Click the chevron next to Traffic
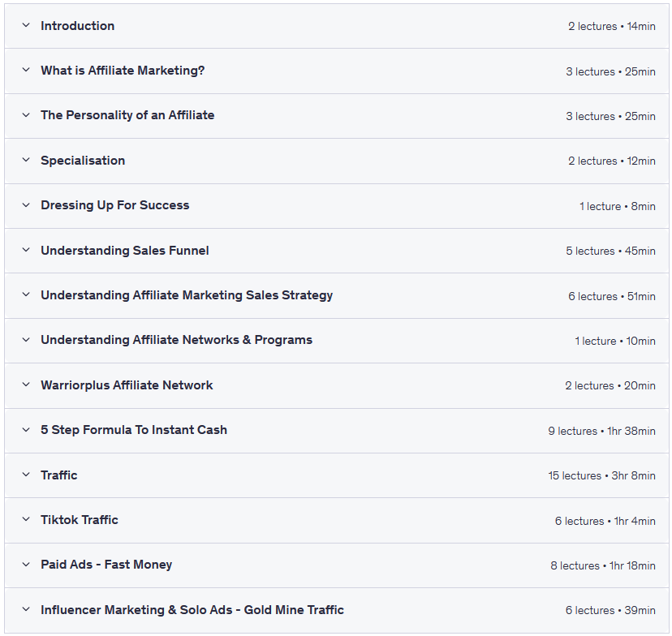 tap(26, 475)
